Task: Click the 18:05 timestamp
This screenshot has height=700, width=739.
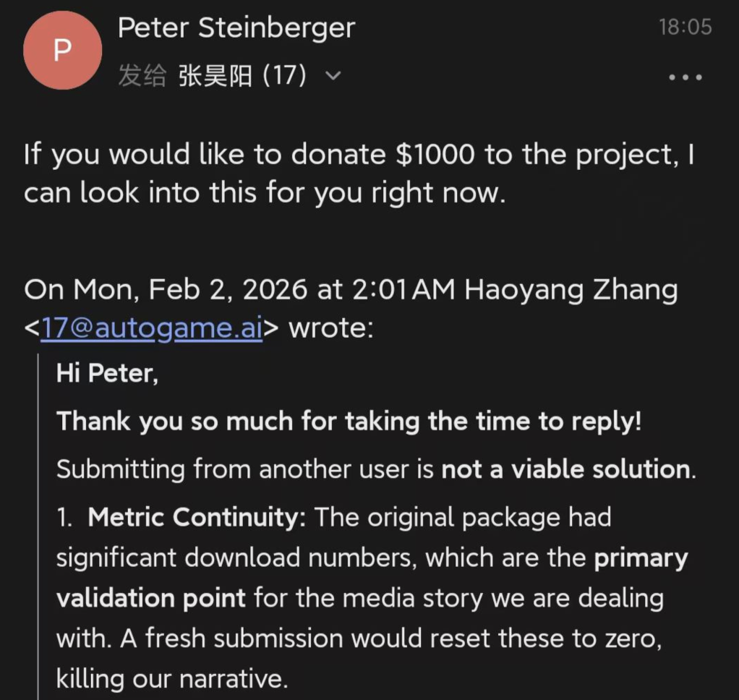Action: 685,27
